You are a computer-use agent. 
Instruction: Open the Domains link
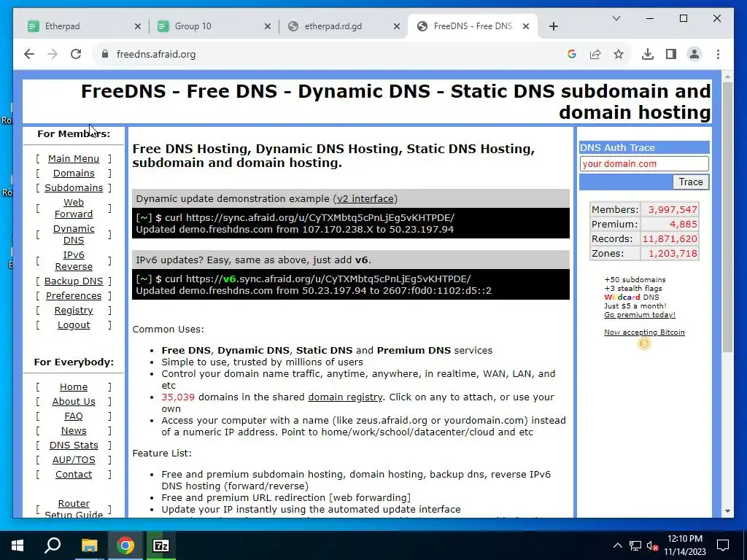74,174
